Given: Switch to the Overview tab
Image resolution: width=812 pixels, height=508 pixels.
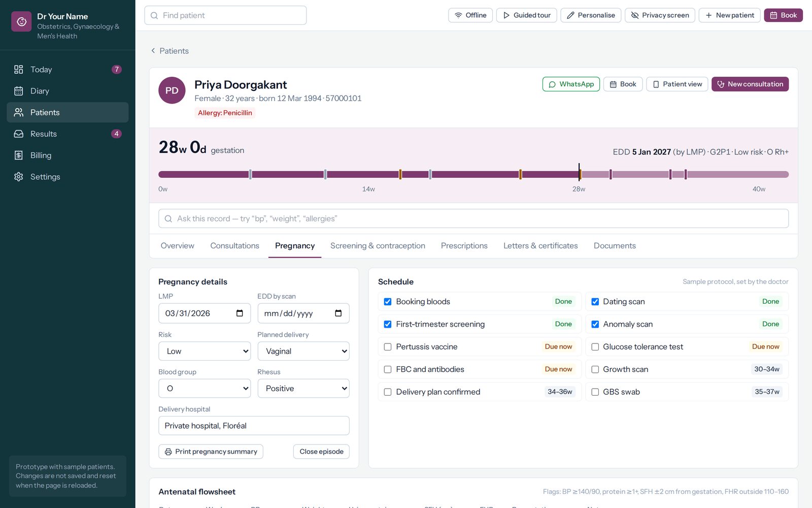Looking at the screenshot, I should (x=178, y=246).
